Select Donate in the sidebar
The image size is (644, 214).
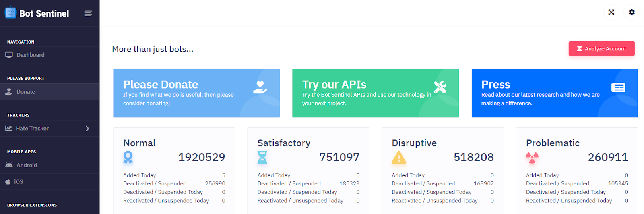point(50,92)
